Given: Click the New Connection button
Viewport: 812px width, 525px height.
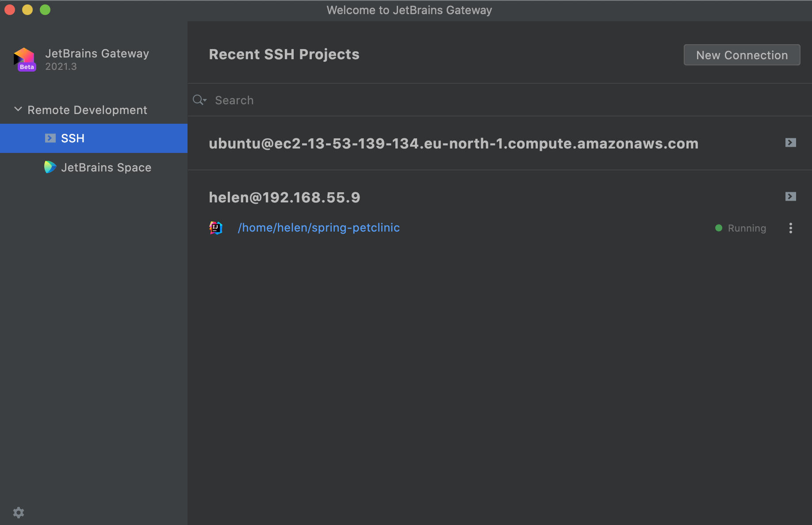Looking at the screenshot, I should [742, 55].
